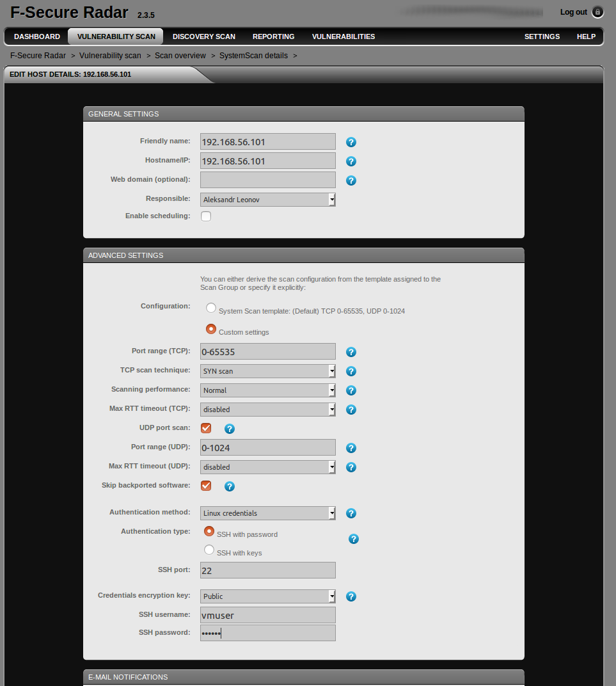Viewport: 616px width, 686px height.
Task: Enable scheduling checkbox
Action: (x=206, y=216)
